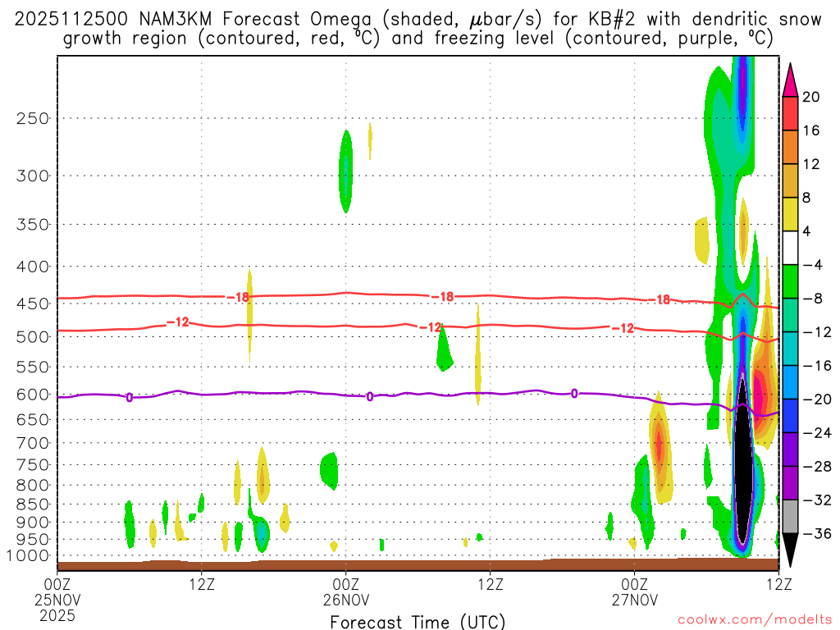This screenshot has height=630, width=840.
Task: Click the '00Z' label above 26NOV
Action: (x=346, y=584)
